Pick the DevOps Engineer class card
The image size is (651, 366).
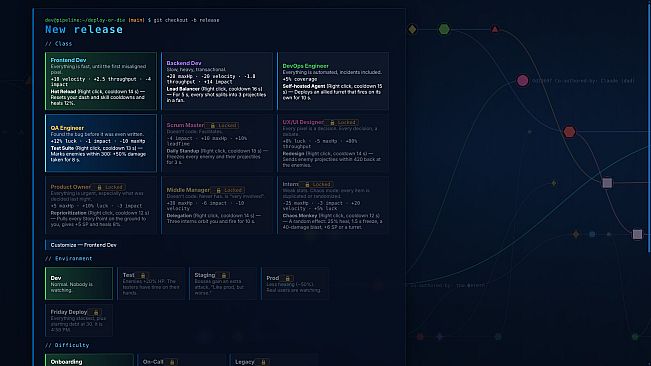point(333,81)
